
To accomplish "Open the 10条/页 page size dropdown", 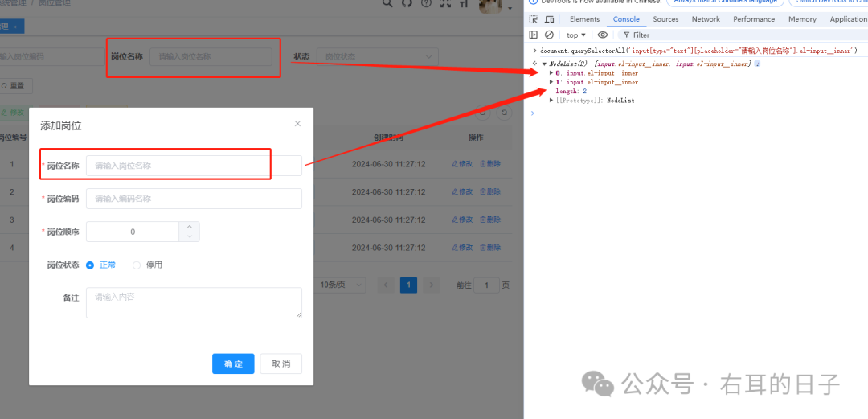I will tap(340, 285).
